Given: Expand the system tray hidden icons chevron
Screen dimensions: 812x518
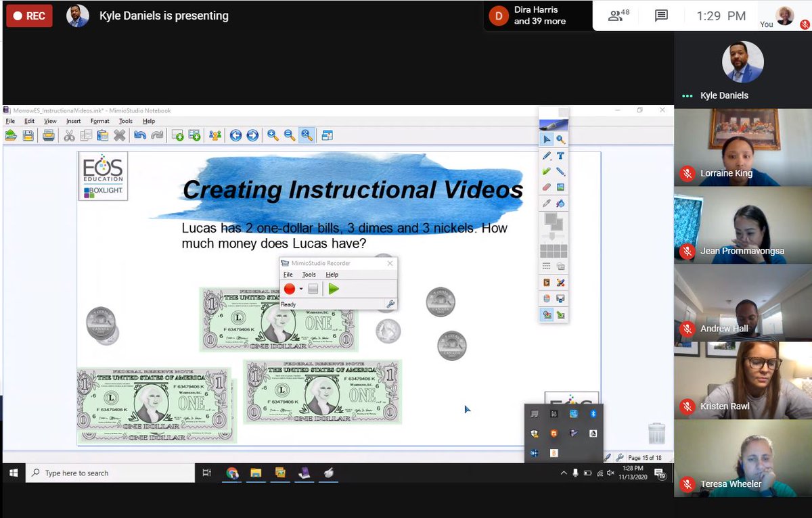Looking at the screenshot, I should (x=564, y=473).
